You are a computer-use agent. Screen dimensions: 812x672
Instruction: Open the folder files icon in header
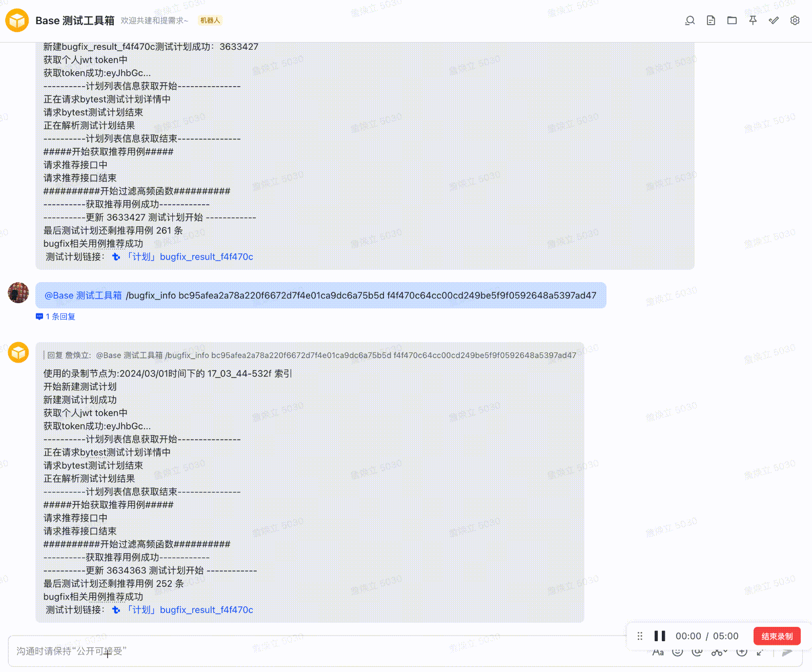[732, 21]
